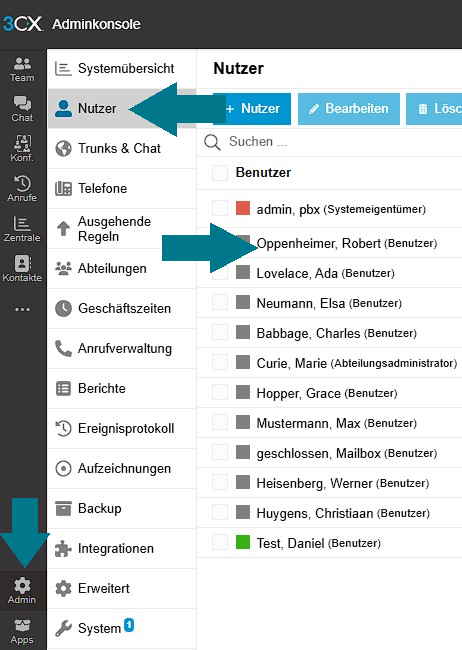Toggle the Benutzer select-all header checkbox

point(220,172)
